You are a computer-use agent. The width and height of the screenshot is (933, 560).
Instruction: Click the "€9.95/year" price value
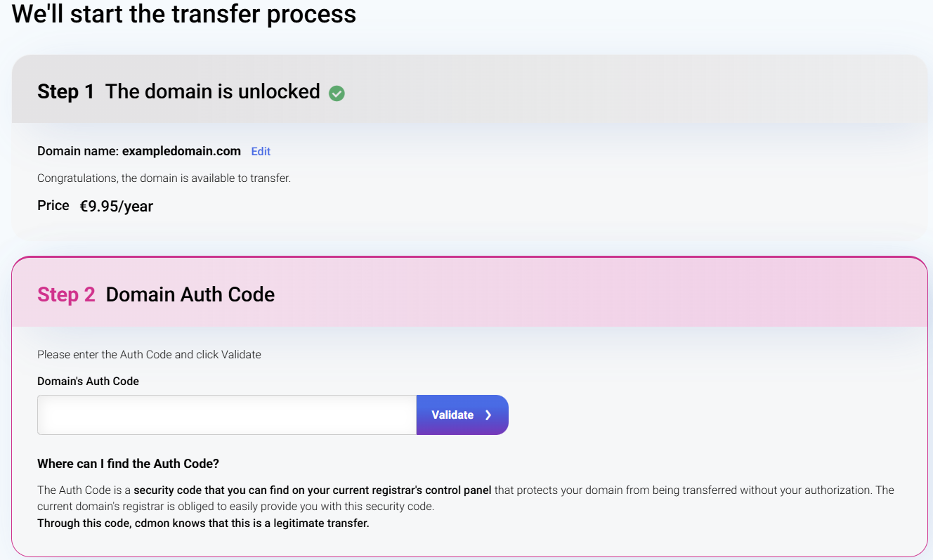tap(117, 207)
